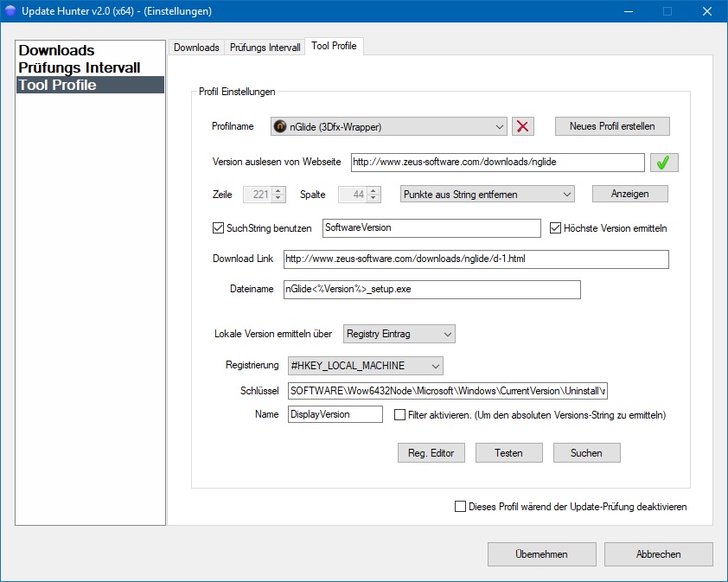This screenshot has width=728, height=582.
Task: Click the nGlide profile icon in Profilname box
Action: (280, 126)
